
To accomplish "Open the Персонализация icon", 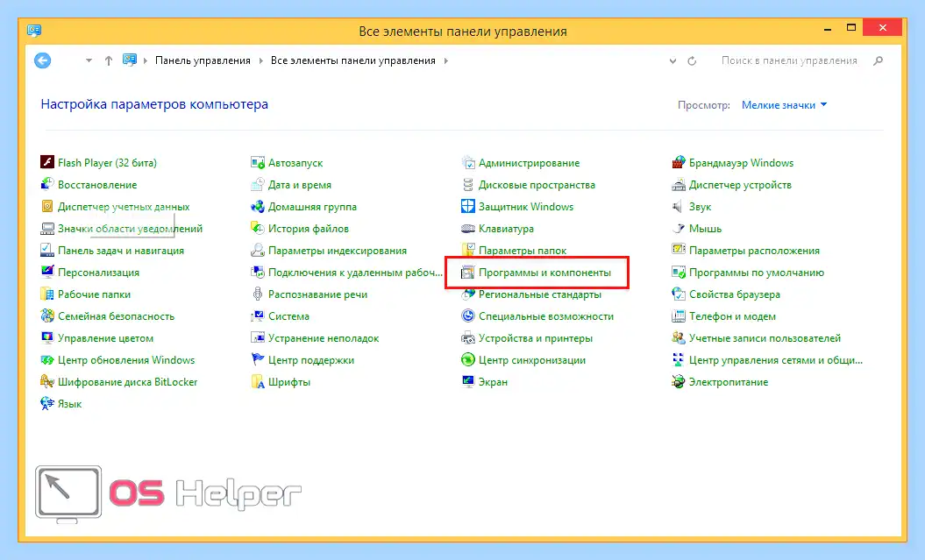I will point(47,272).
